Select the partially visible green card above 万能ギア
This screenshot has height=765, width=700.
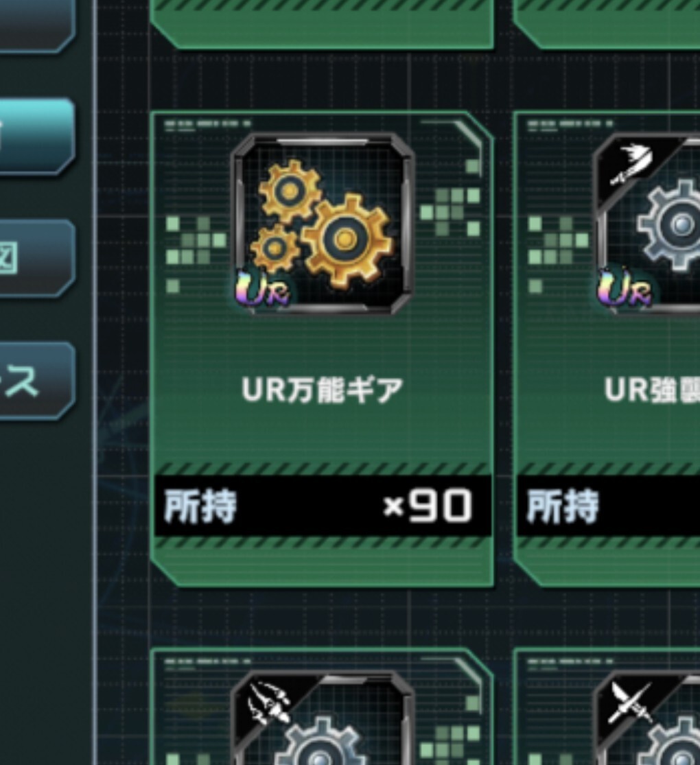[x=322, y=25]
